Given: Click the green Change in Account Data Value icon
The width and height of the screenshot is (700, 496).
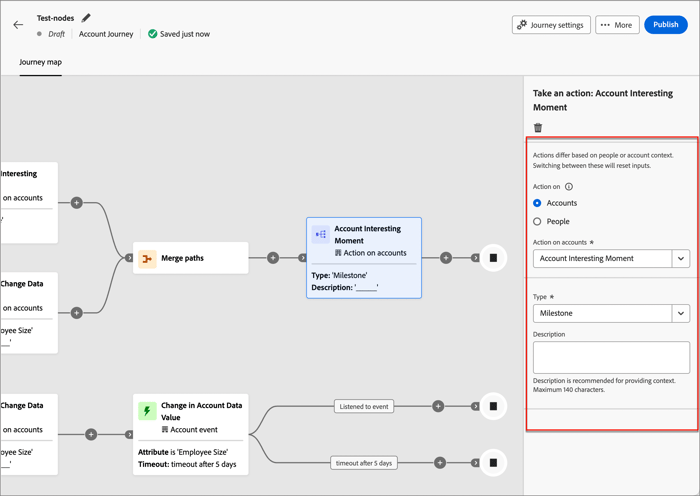Looking at the screenshot, I should [147, 411].
